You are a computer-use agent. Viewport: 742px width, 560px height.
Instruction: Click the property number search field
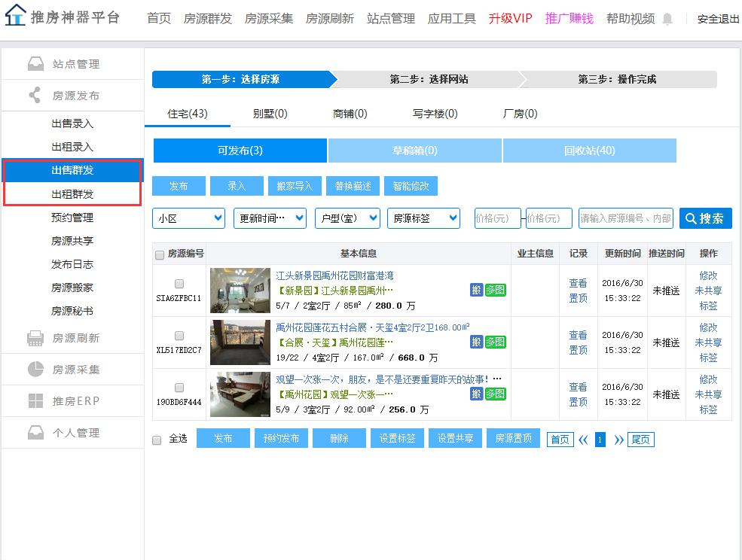tap(625, 218)
